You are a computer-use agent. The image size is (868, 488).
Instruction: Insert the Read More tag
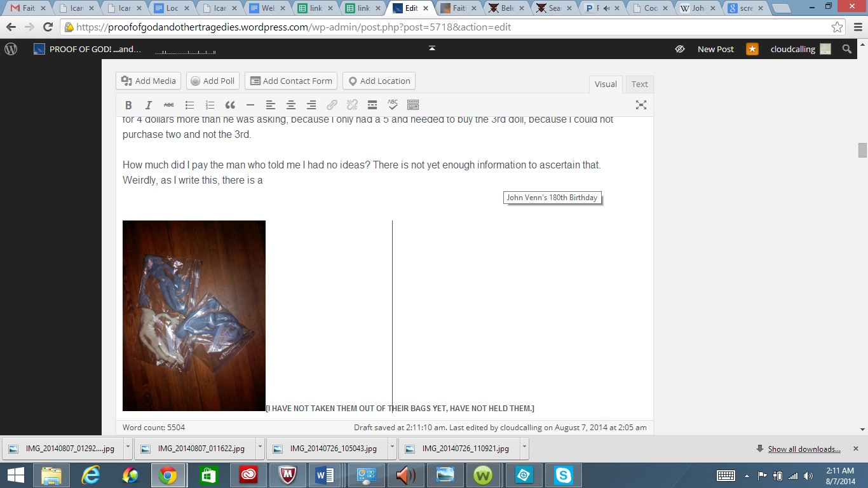[x=372, y=105]
